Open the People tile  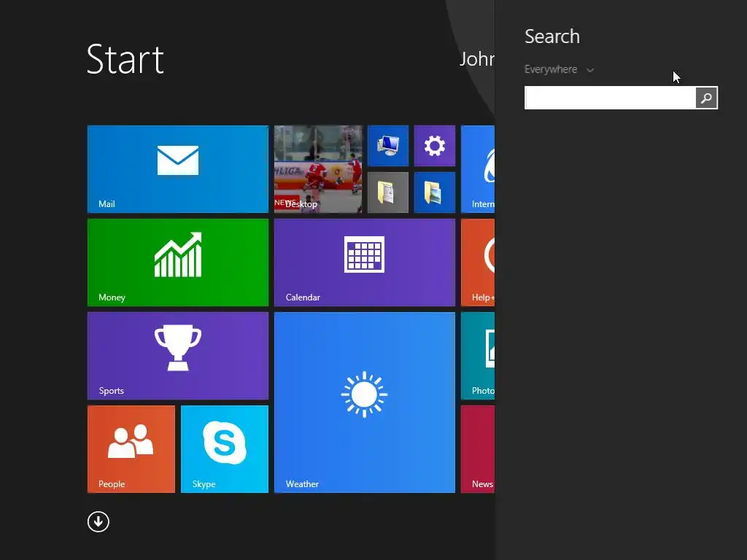(x=131, y=449)
